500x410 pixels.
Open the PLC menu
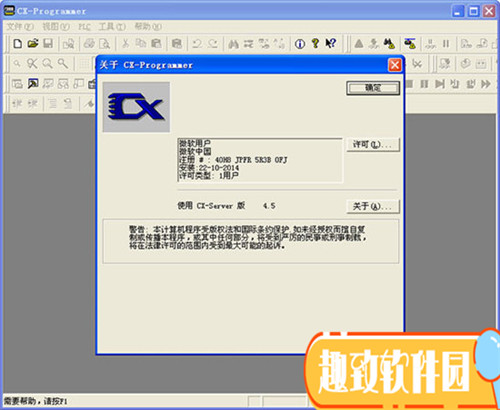pos(84,27)
